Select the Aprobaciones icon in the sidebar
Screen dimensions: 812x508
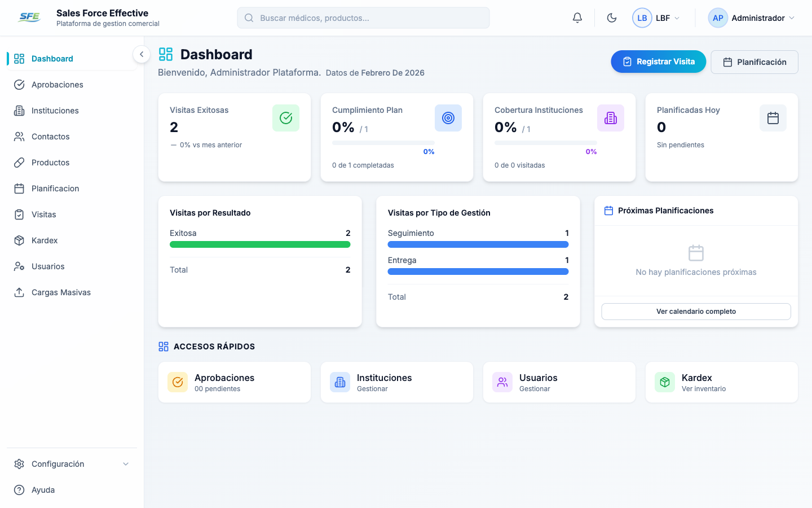pos(19,85)
